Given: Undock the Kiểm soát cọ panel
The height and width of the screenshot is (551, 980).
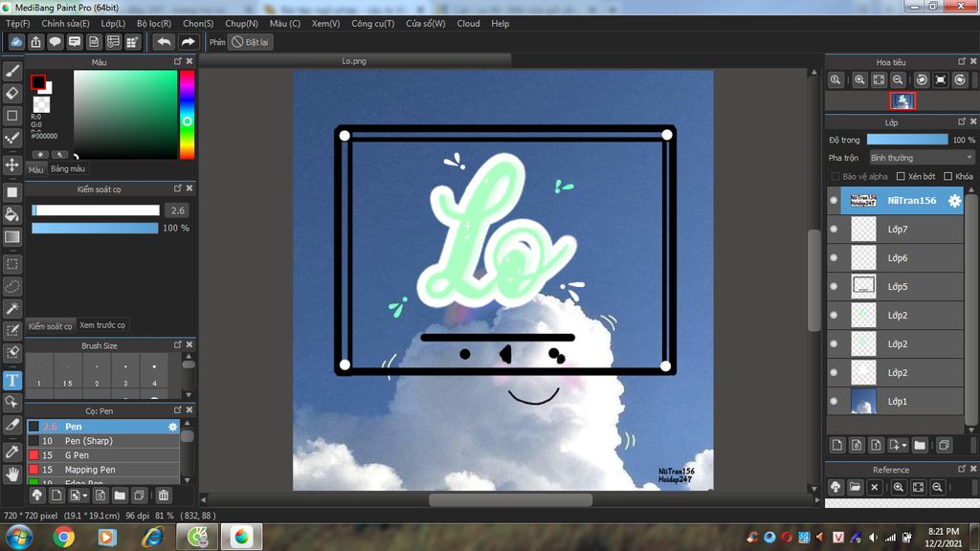Looking at the screenshot, I should point(177,188).
